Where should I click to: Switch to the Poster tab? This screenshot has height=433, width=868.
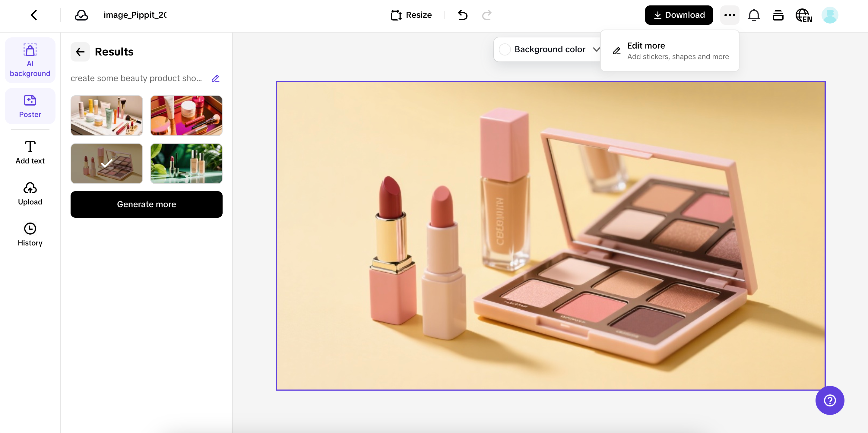[30, 106]
